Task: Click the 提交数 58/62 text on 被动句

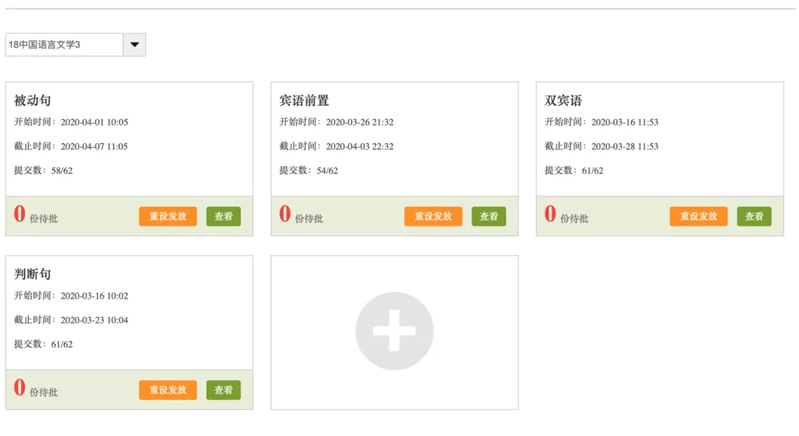Action: [x=43, y=171]
